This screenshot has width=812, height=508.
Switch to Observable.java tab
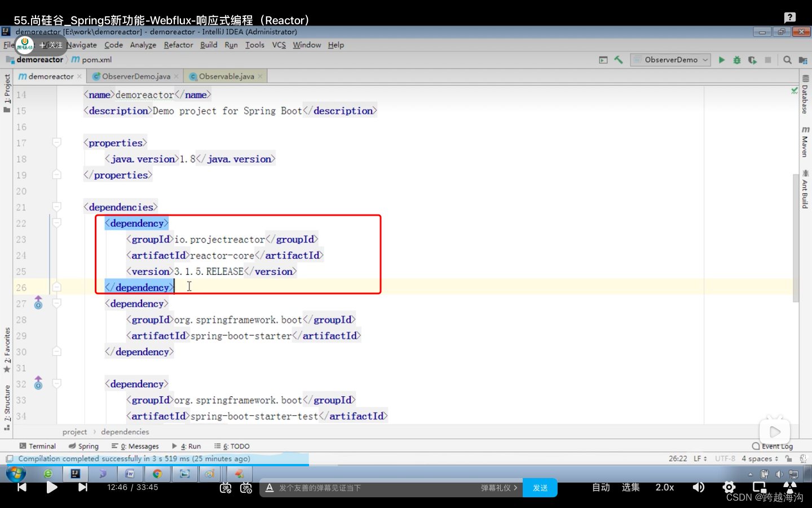tap(226, 76)
